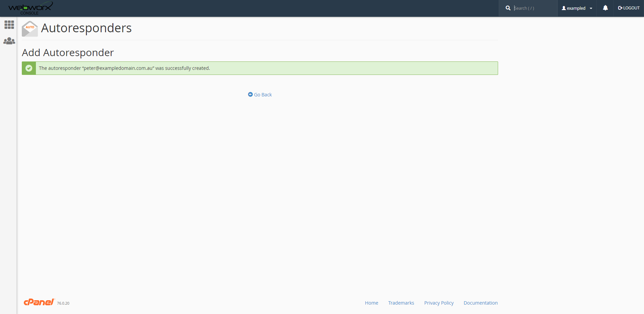
Task: Open the home grid icon in sidebar
Action: 9,25
